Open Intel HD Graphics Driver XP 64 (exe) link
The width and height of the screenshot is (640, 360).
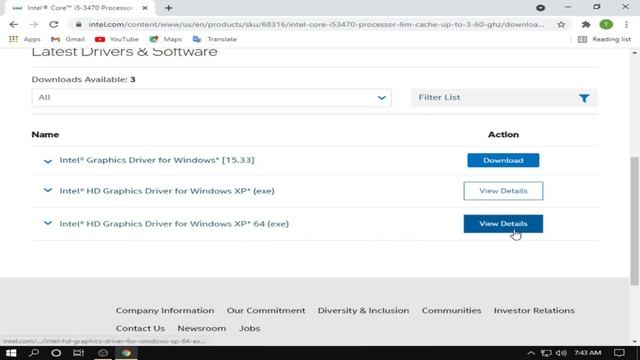click(x=174, y=224)
